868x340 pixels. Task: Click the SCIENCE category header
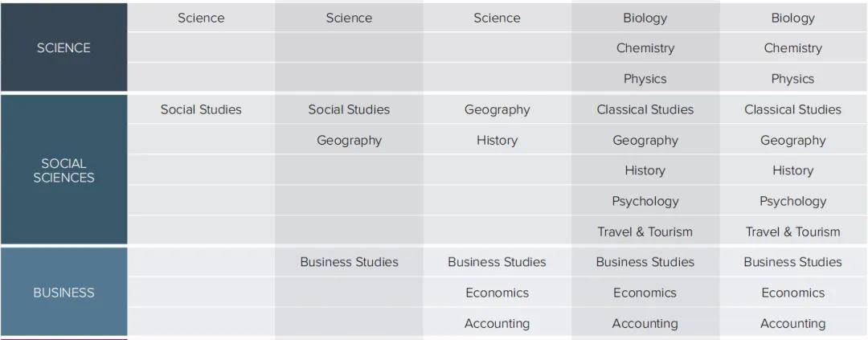63,48
